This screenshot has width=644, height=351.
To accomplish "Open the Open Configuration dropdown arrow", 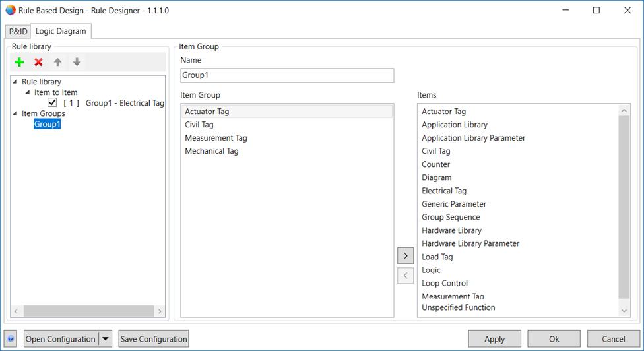I will click(x=105, y=339).
